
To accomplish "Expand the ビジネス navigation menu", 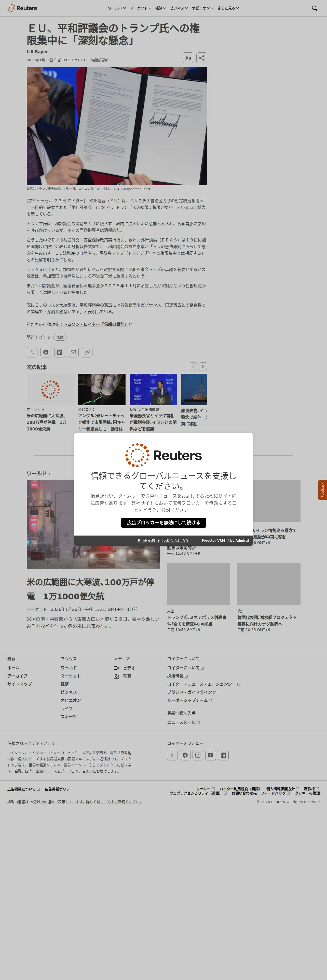I will pos(179,8).
